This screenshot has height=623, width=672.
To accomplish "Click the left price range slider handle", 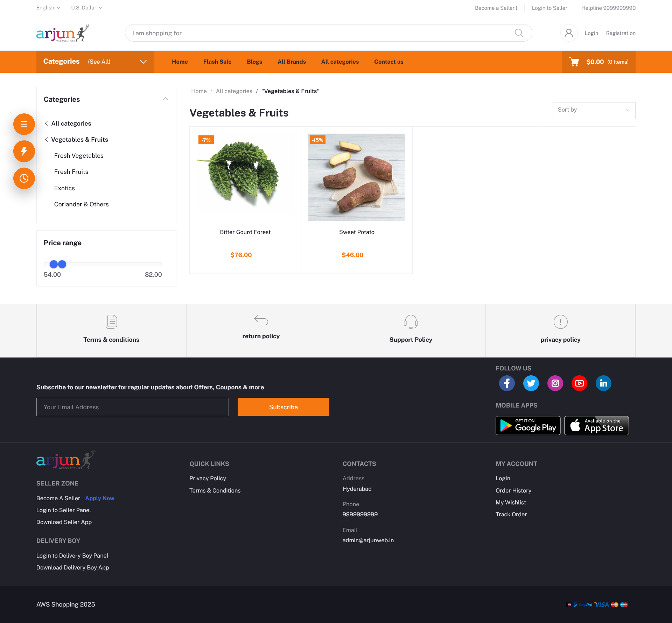I will [x=54, y=264].
